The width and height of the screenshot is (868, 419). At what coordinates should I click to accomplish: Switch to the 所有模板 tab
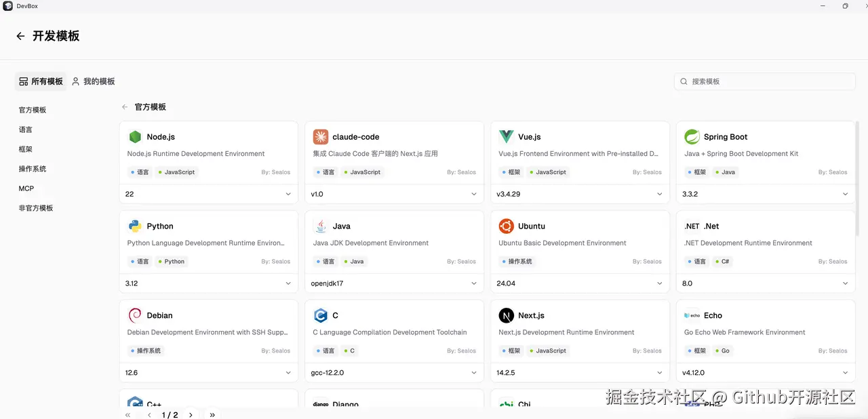click(41, 81)
